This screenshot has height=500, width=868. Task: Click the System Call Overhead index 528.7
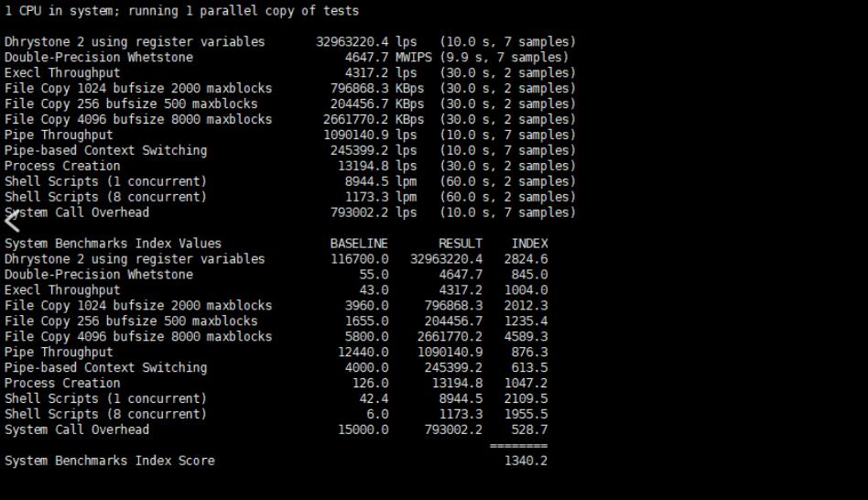click(529, 429)
